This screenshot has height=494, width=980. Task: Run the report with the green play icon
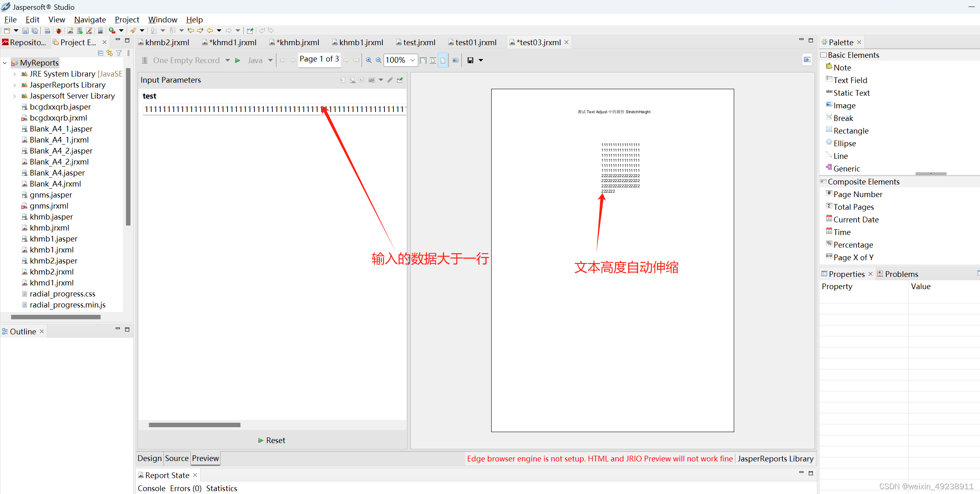tap(238, 60)
